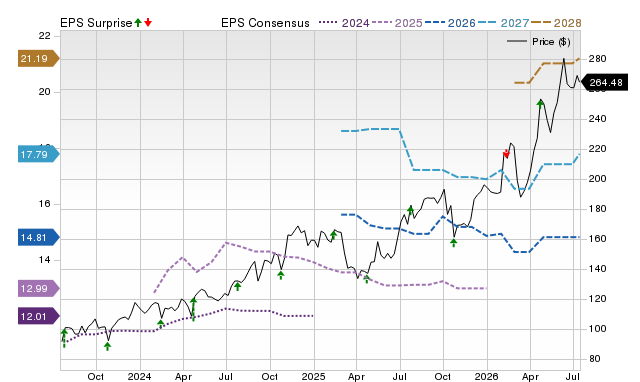Click the 160 label on the price axis
640x382 pixels.
597,239
